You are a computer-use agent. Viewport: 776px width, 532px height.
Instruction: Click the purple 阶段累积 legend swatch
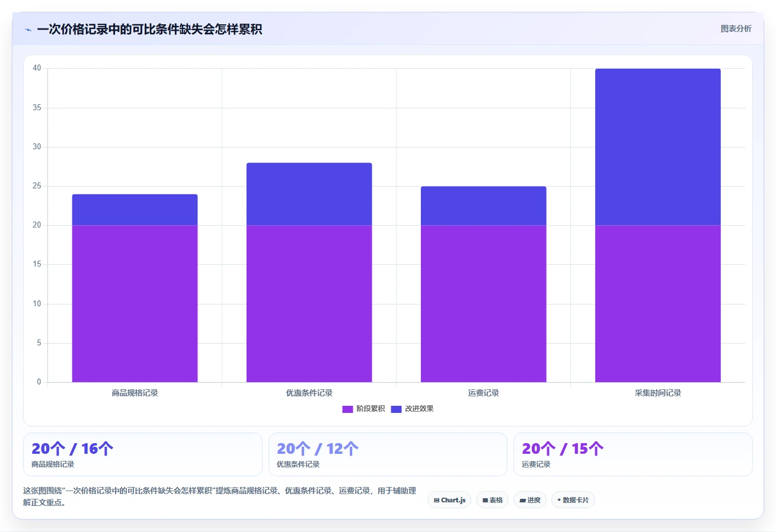pos(347,409)
